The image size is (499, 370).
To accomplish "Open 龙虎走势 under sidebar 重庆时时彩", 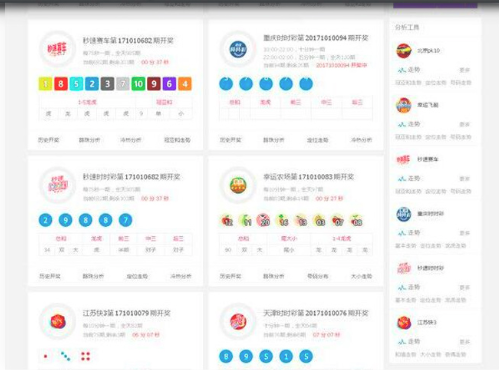I will 456,246.
